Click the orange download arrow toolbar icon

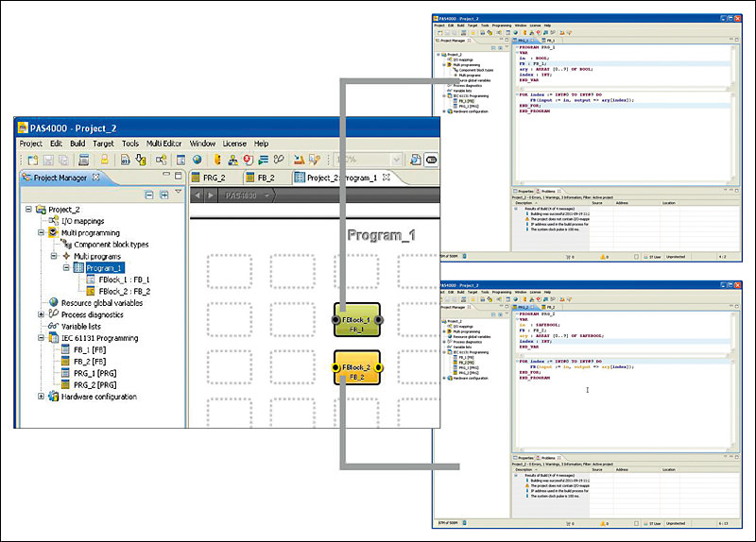pyautogui.click(x=300, y=160)
